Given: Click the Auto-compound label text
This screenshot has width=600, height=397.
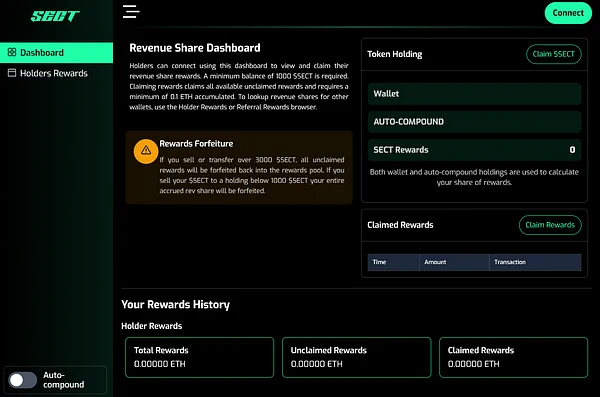Looking at the screenshot, I should tap(64, 380).
